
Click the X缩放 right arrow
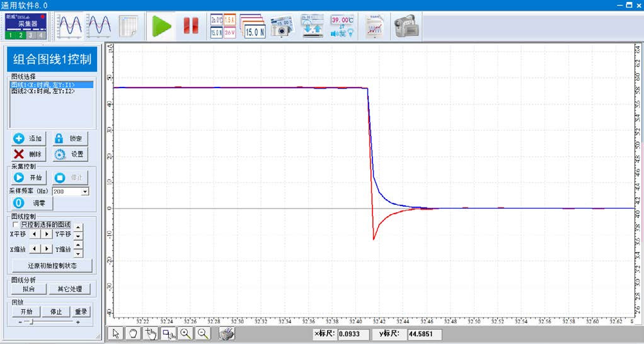(47, 249)
